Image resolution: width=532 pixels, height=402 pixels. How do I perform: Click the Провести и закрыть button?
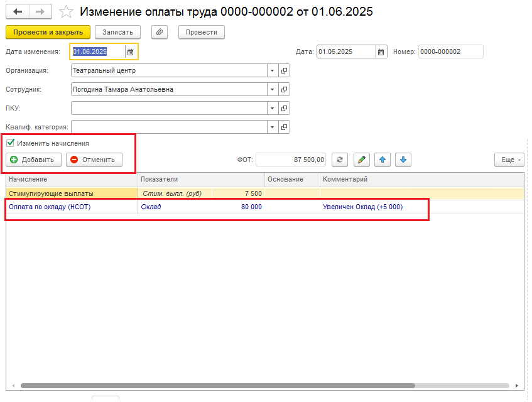tap(48, 32)
